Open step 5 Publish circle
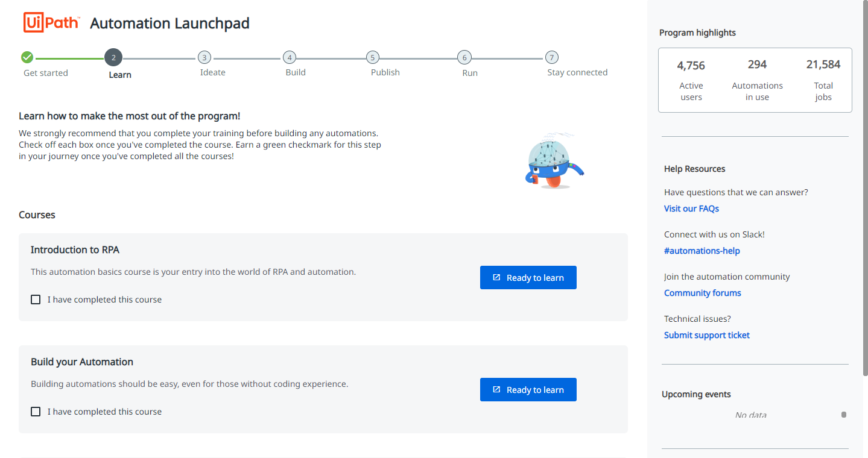868x458 pixels. point(373,58)
